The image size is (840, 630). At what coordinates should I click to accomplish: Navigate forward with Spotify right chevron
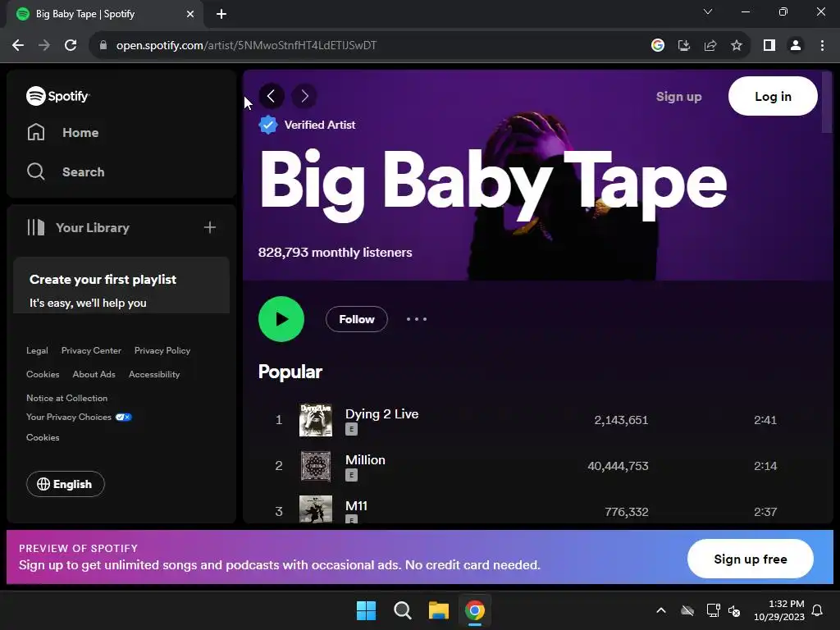(x=304, y=96)
